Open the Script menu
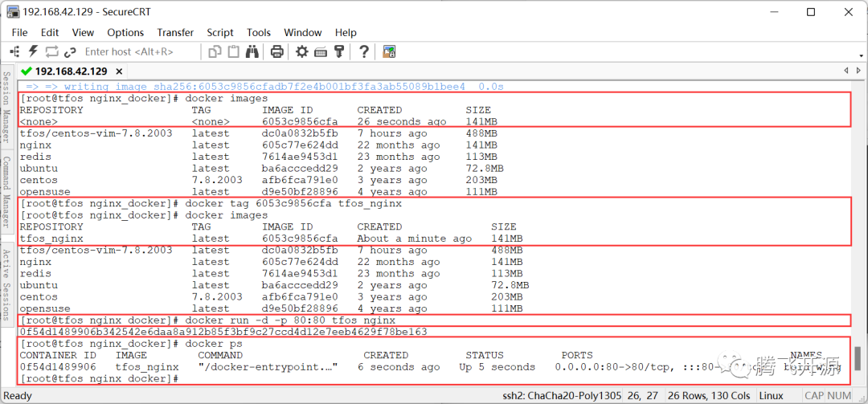 point(220,33)
